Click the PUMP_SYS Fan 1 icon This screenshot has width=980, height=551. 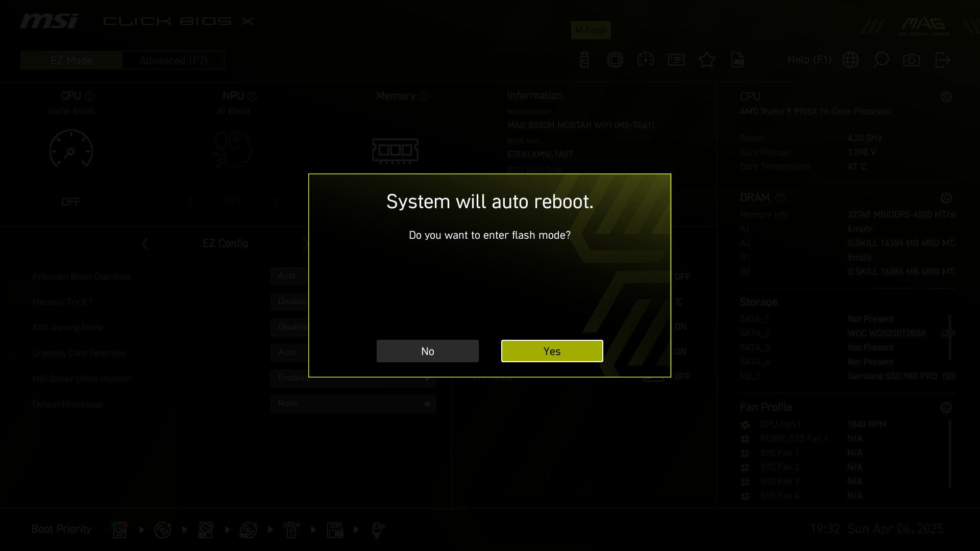click(745, 439)
